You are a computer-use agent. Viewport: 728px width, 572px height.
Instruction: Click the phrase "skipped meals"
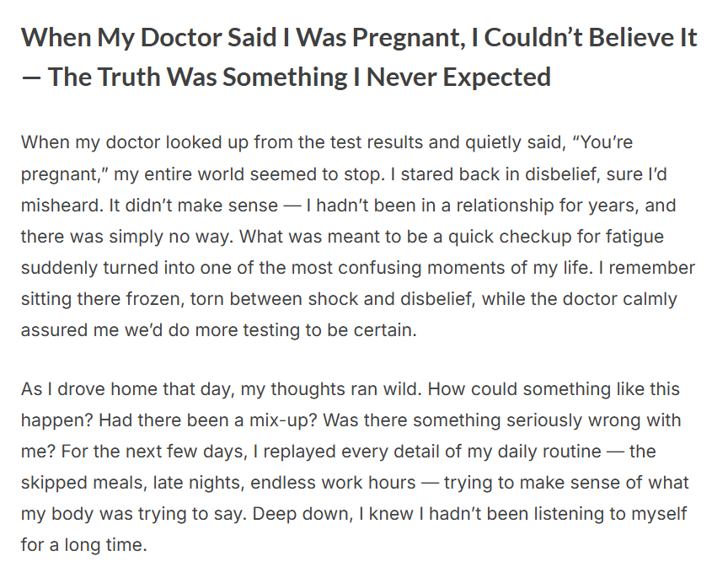(73, 483)
